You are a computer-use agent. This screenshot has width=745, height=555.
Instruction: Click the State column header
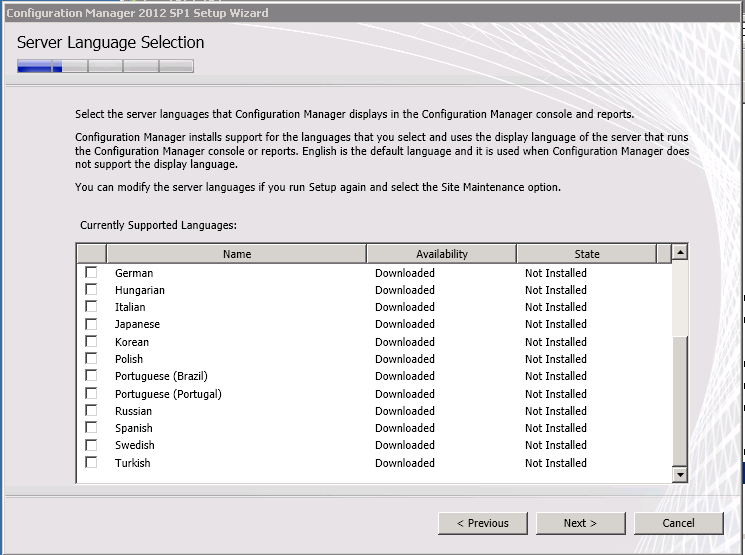(586, 254)
